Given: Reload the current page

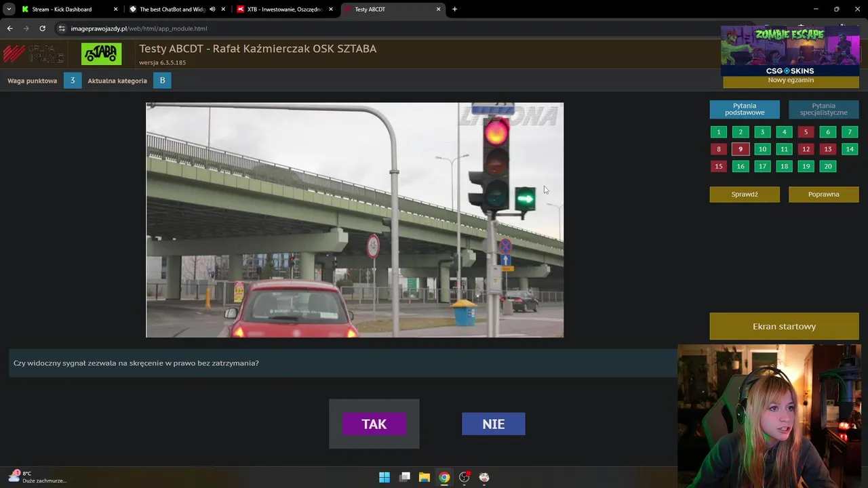Looking at the screenshot, I should tap(42, 28).
